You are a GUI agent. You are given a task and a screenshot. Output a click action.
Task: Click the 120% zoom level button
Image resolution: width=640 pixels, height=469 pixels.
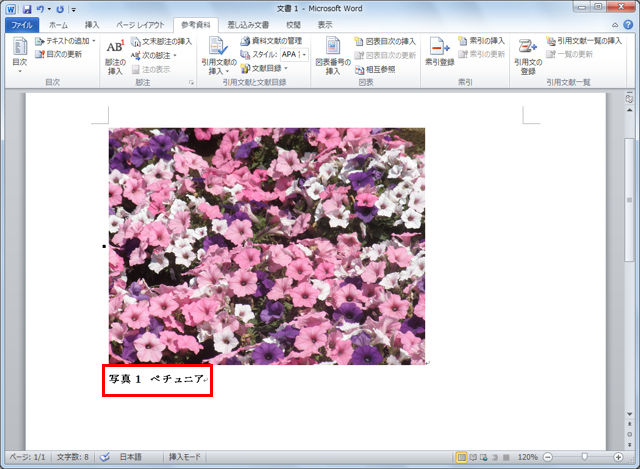(x=527, y=457)
